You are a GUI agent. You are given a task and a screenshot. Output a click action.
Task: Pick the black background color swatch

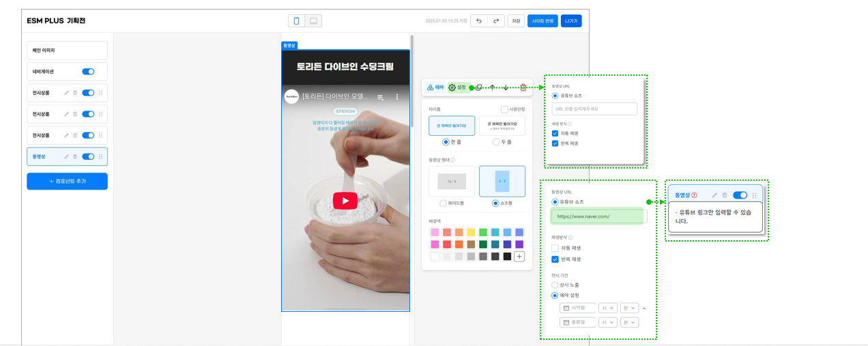pyautogui.click(x=507, y=257)
